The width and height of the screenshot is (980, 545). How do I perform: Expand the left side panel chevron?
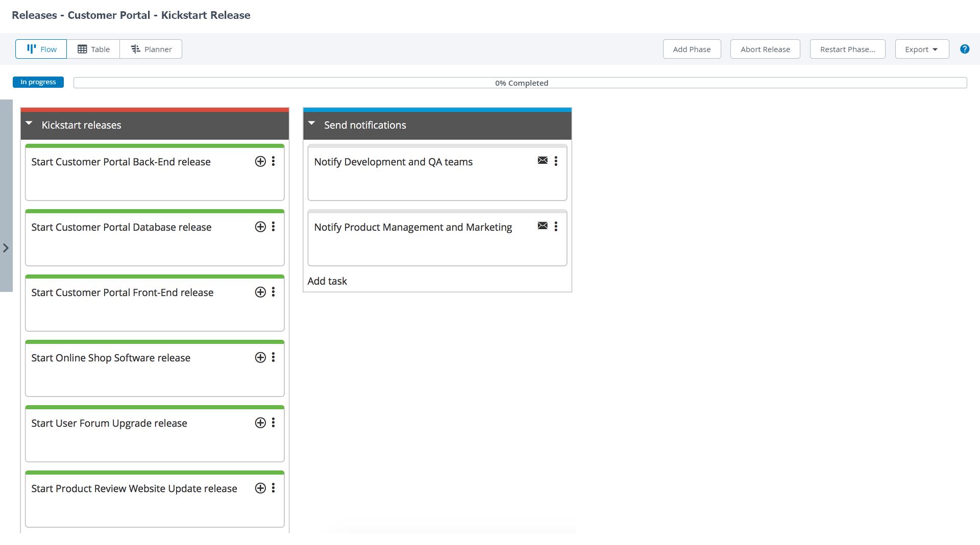point(6,248)
